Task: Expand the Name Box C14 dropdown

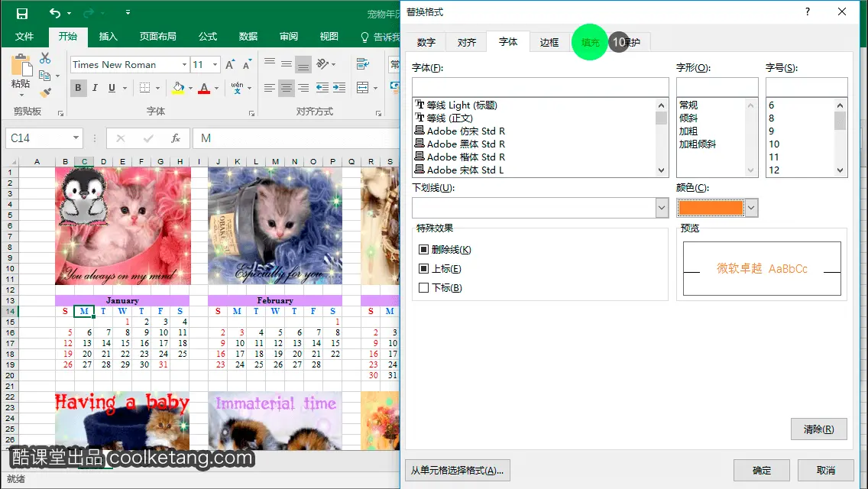Action: (76, 138)
